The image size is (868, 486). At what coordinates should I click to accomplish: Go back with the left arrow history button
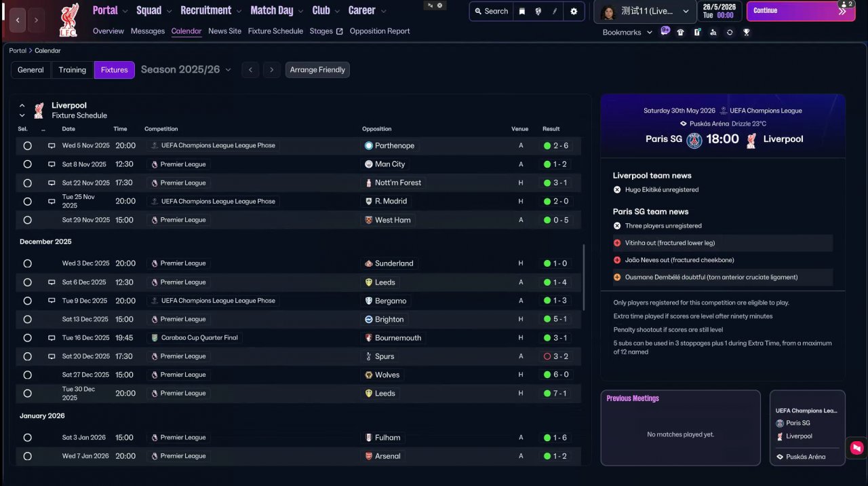18,20
